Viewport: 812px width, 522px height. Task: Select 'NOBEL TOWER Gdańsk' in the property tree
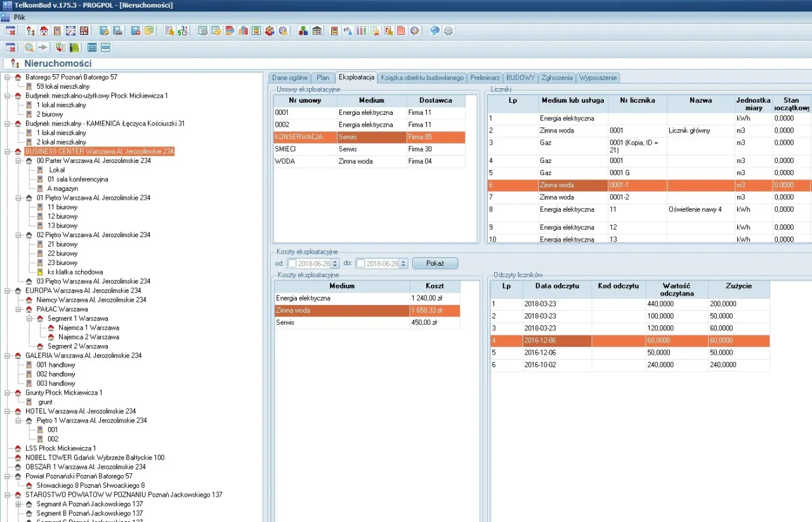click(x=95, y=457)
